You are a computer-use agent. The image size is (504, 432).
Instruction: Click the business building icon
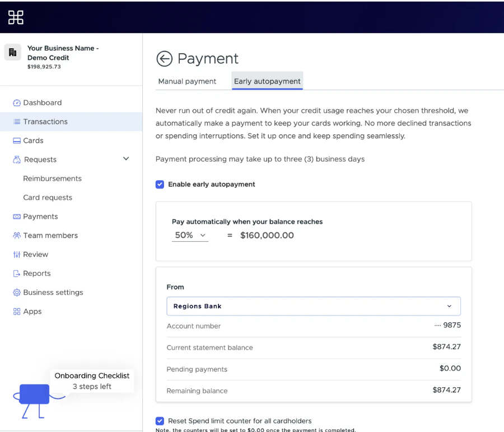coord(12,52)
